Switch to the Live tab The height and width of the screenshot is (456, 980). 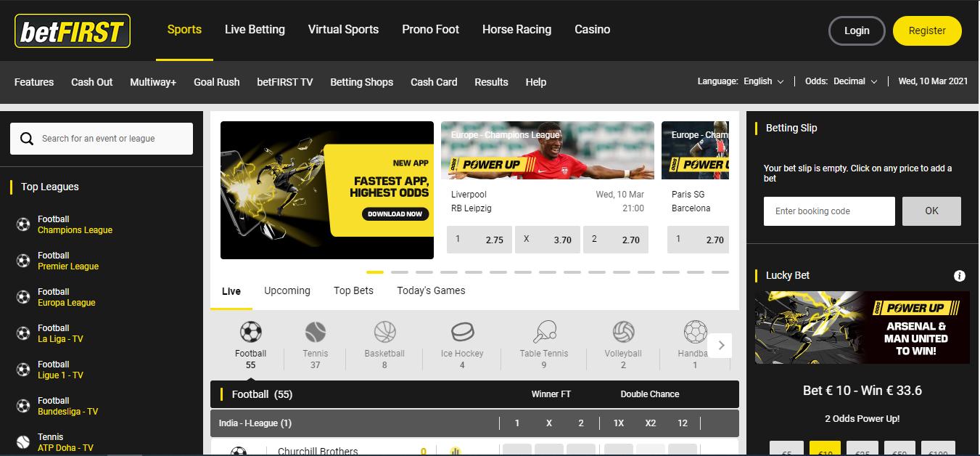[x=231, y=291]
